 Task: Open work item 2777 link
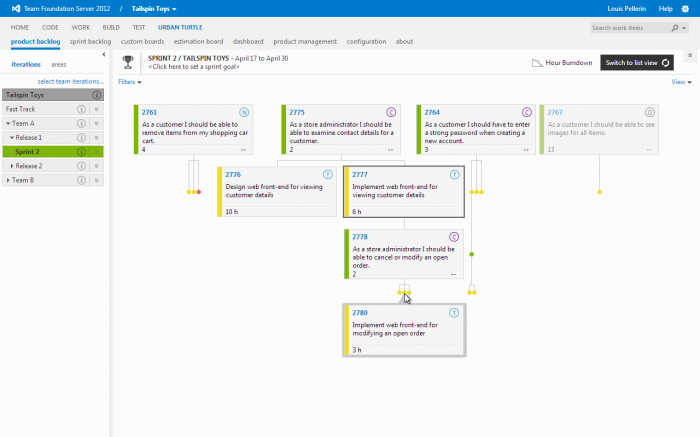[360, 175]
